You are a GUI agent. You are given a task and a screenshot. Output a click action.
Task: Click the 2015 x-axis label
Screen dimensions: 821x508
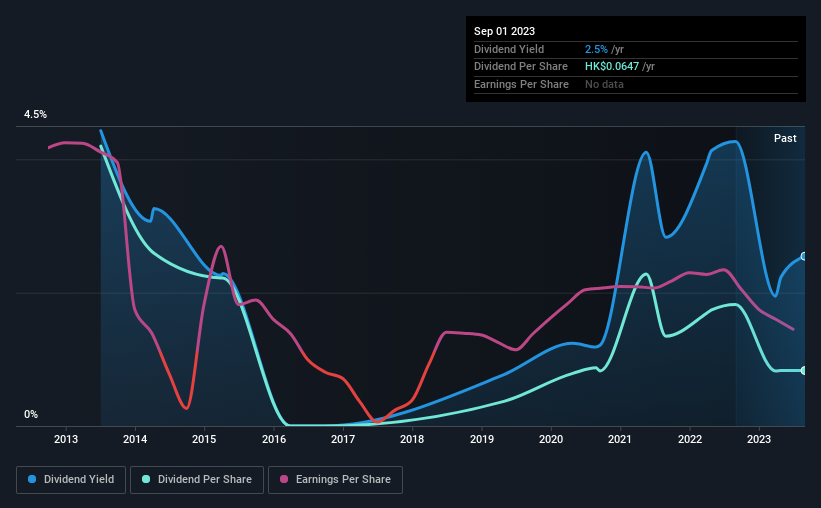tap(204, 439)
